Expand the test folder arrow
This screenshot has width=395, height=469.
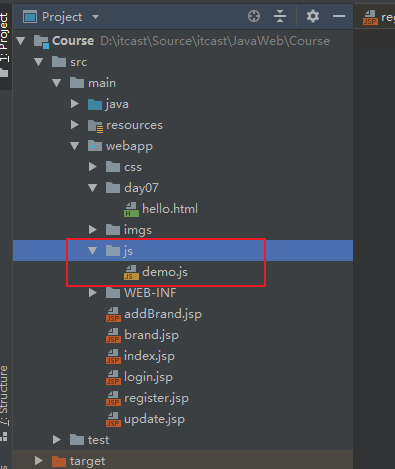click(x=57, y=440)
